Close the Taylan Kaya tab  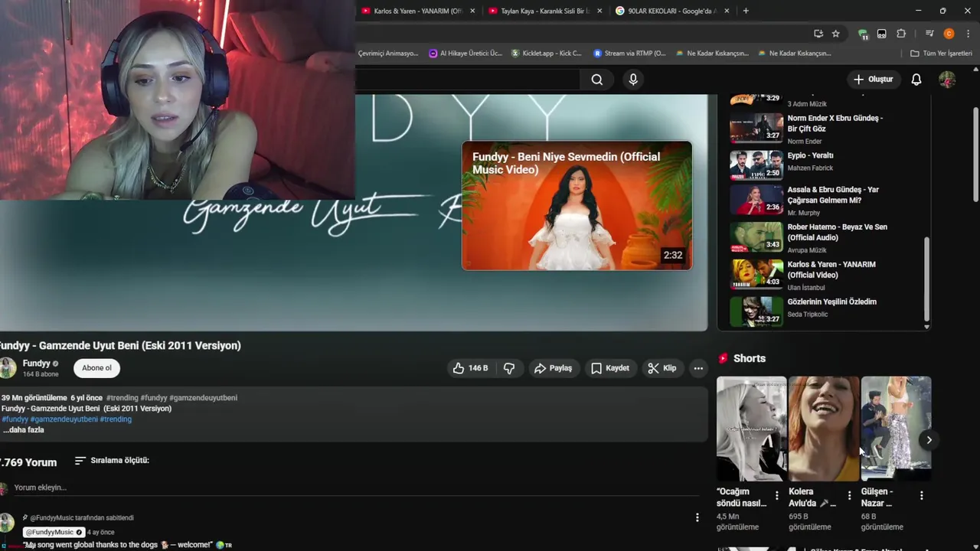pyautogui.click(x=599, y=11)
